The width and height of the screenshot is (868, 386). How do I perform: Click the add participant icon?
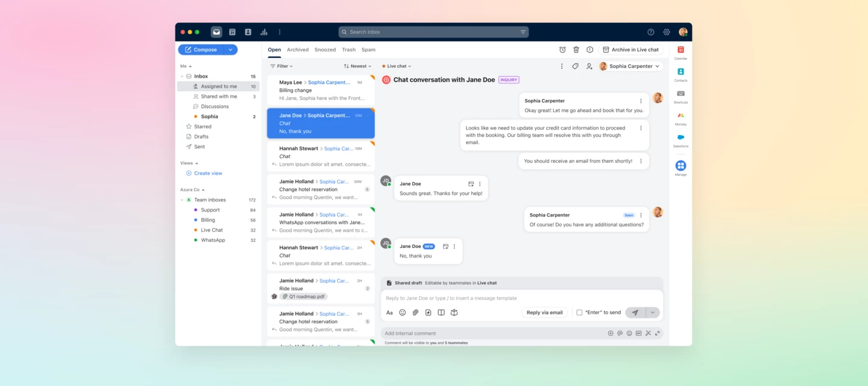coord(589,66)
